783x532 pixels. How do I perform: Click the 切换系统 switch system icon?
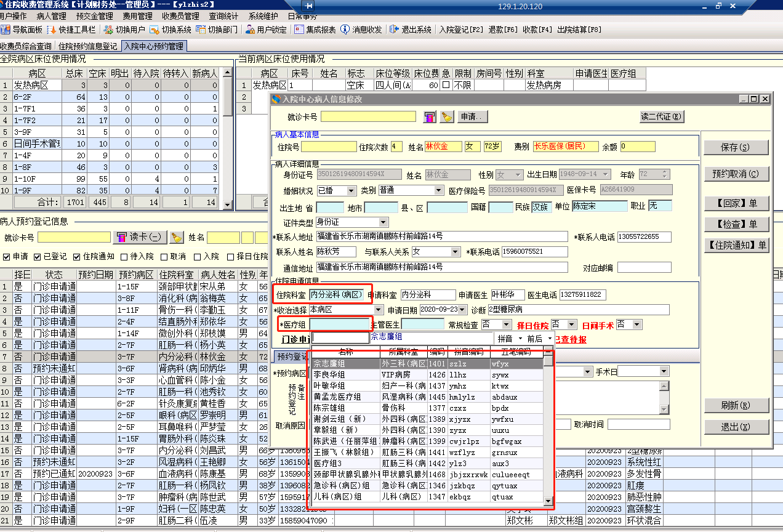(155, 30)
